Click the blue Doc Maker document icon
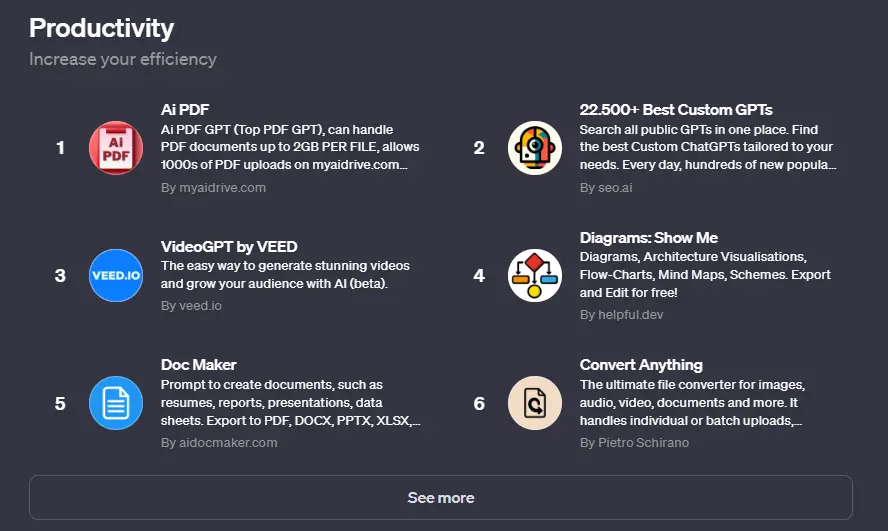The image size is (888, 531). click(x=116, y=403)
